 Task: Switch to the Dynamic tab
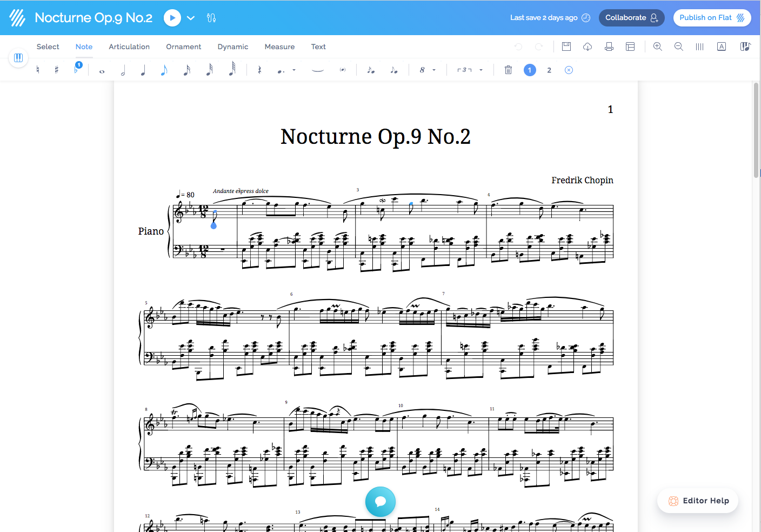pos(233,47)
